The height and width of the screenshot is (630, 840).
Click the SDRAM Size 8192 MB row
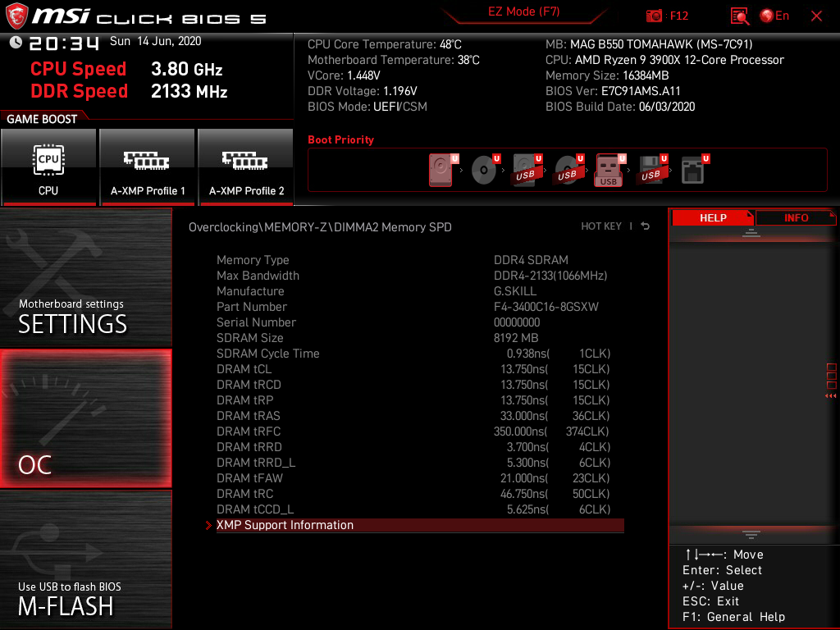point(420,337)
